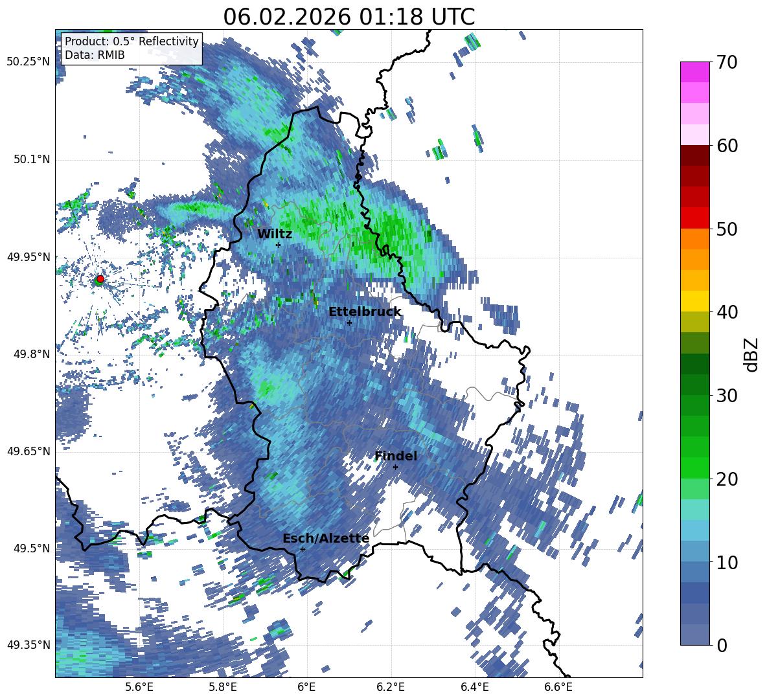Click the magenta 70 dBZ colorbar swatch
This screenshot has height=700, width=767.
pos(694,72)
